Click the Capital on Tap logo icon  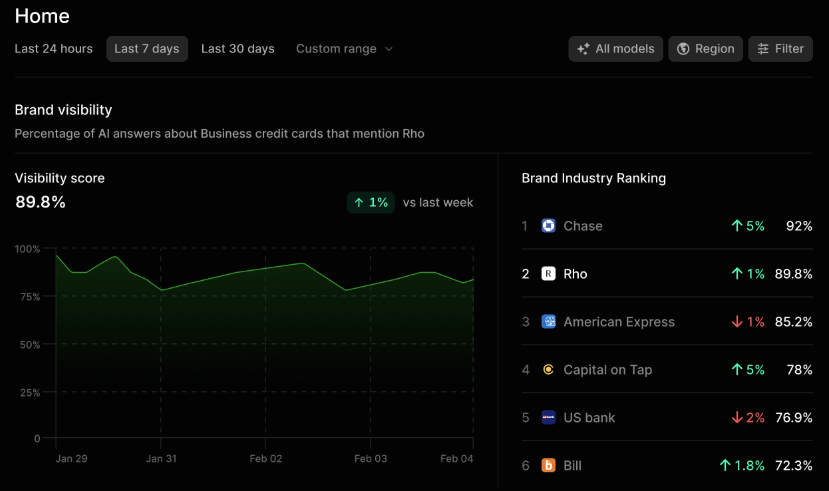pos(548,369)
